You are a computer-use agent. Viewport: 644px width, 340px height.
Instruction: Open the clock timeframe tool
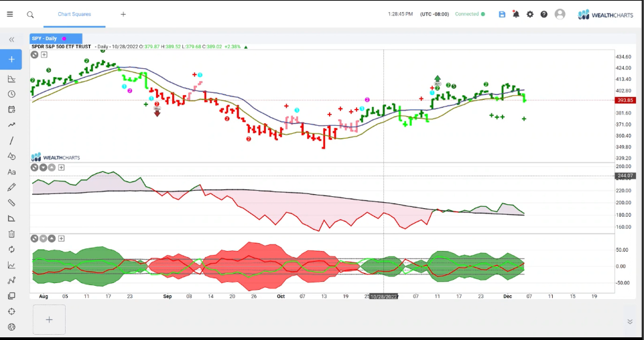pyautogui.click(x=11, y=94)
